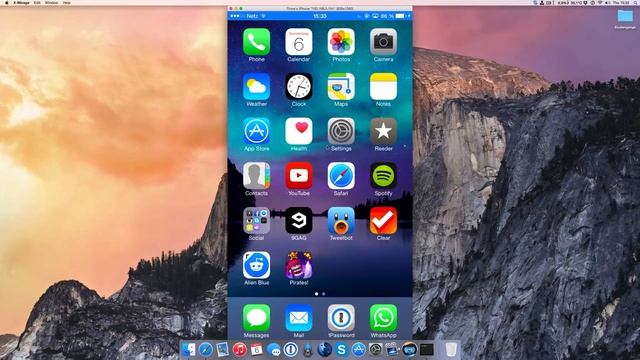Viewport: 640px width, 360px height.
Task: Open Skype in the Mac dock
Action: click(x=342, y=350)
